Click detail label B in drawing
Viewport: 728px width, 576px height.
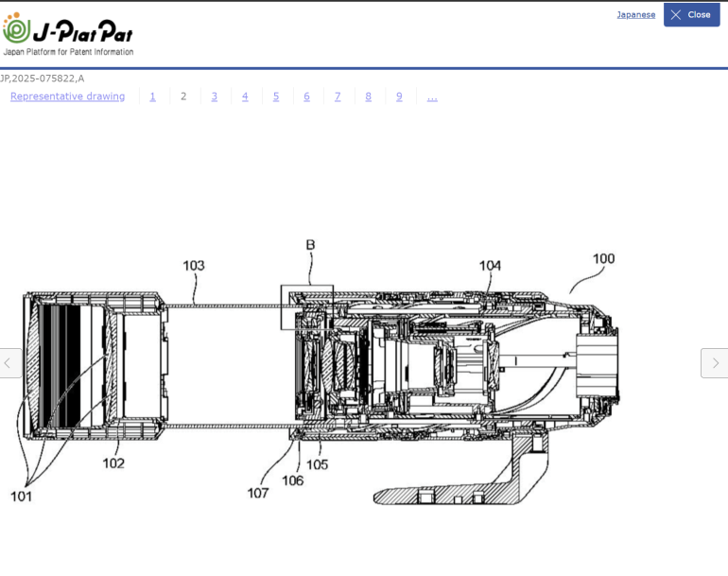(311, 245)
